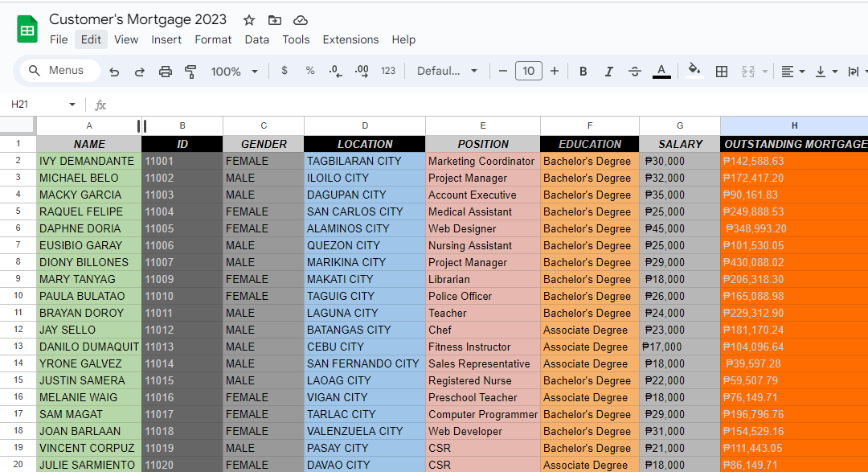Check the cloud save status icon
This screenshot has height=472, width=868.
point(300,20)
